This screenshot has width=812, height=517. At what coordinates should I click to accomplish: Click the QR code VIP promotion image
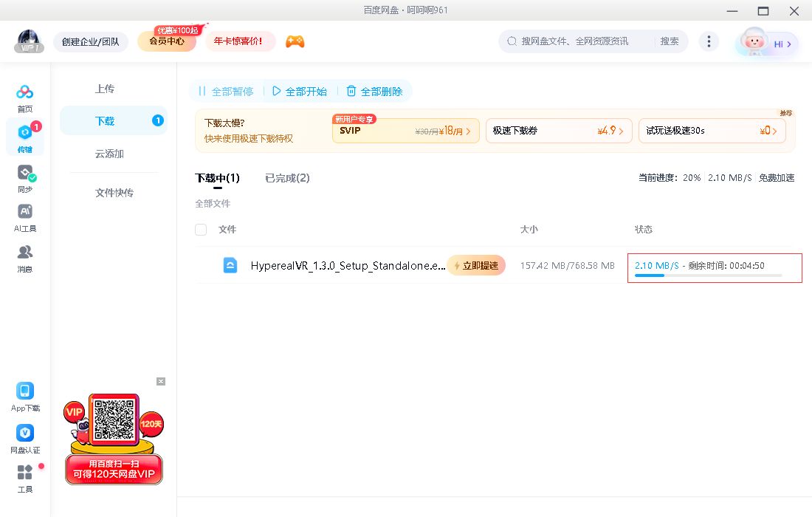pyautogui.click(x=114, y=420)
